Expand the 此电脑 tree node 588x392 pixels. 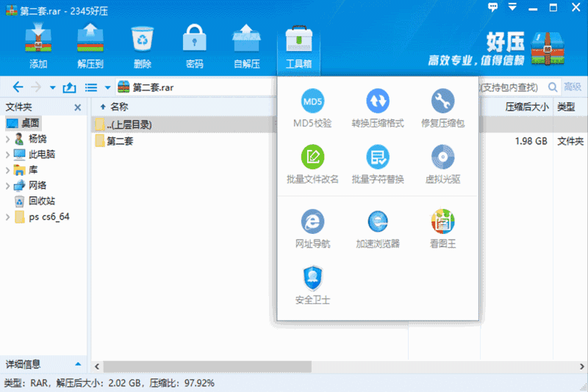tap(7, 154)
